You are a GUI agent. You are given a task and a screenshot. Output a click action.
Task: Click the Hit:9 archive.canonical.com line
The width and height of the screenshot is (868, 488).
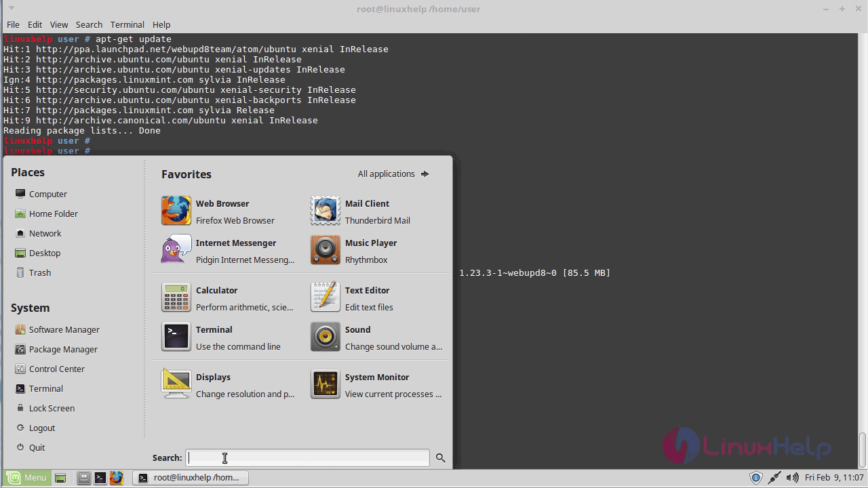161,121
